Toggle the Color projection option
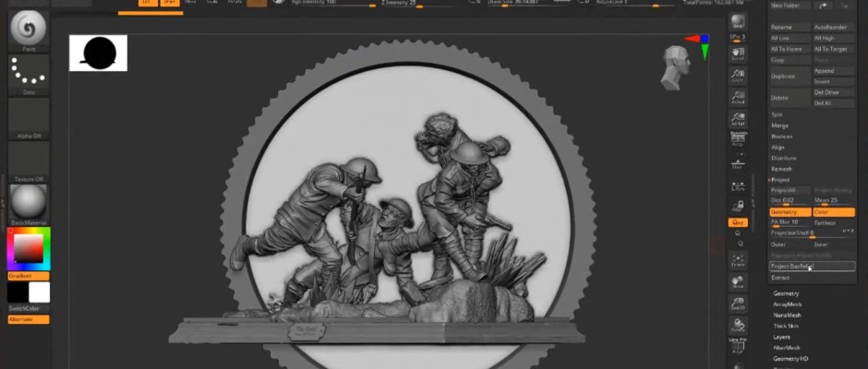Image resolution: width=868 pixels, height=369 pixels. click(x=833, y=212)
